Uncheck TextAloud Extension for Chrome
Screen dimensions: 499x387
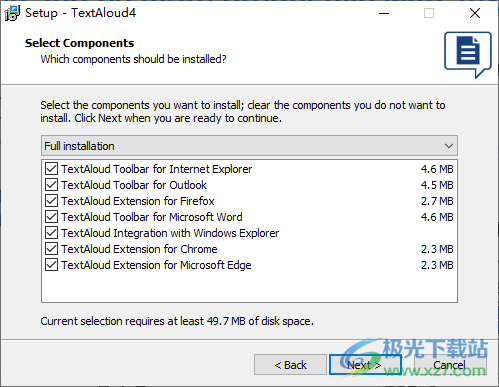[51, 249]
